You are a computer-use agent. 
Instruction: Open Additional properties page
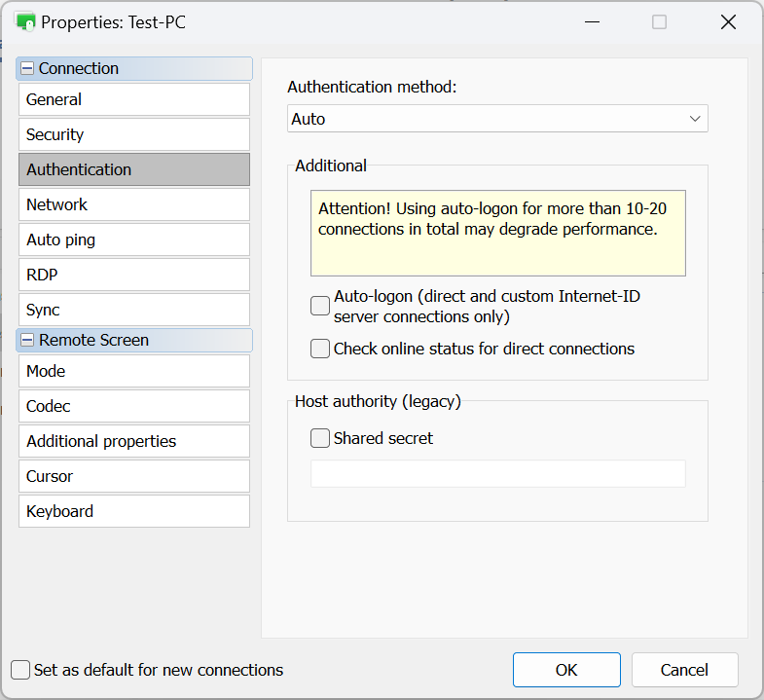(134, 441)
